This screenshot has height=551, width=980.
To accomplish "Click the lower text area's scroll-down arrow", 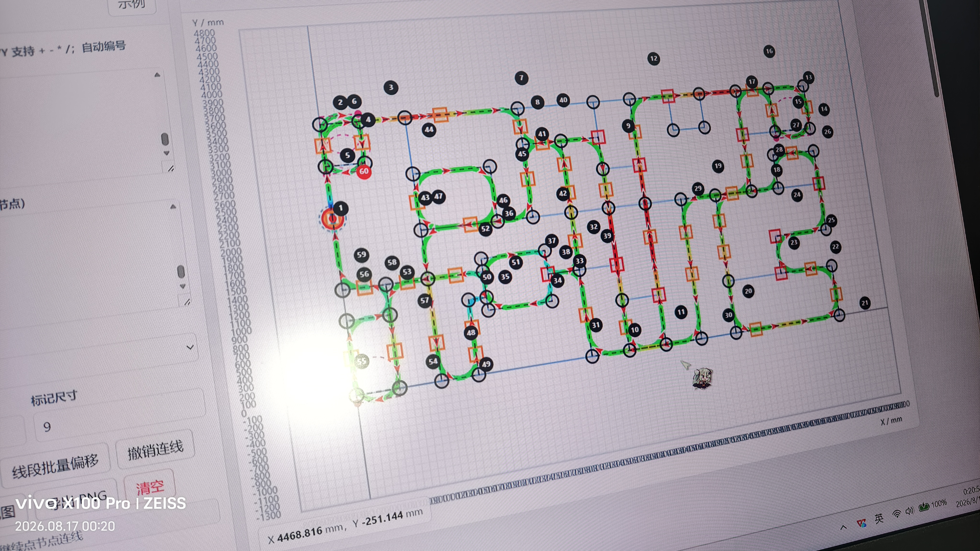I will 183,286.
